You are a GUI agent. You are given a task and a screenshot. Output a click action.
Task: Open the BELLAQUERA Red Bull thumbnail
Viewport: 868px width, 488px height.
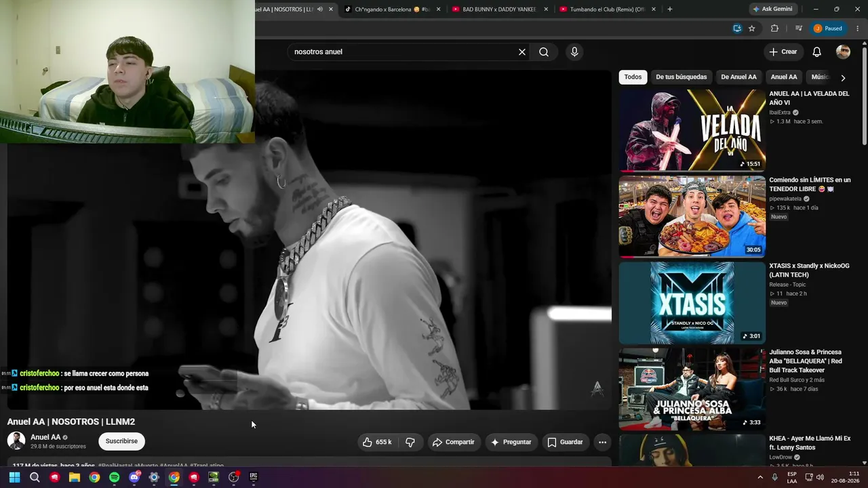(692, 389)
